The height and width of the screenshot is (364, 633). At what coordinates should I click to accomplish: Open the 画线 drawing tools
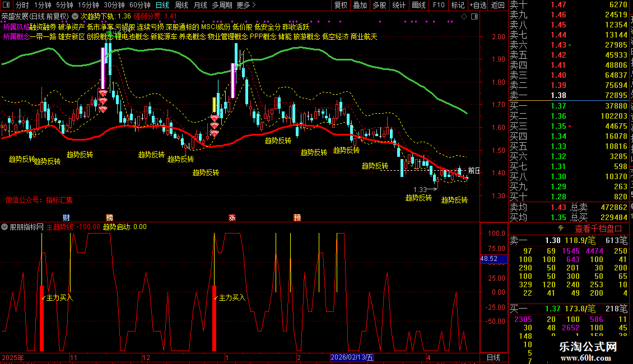click(418, 5)
